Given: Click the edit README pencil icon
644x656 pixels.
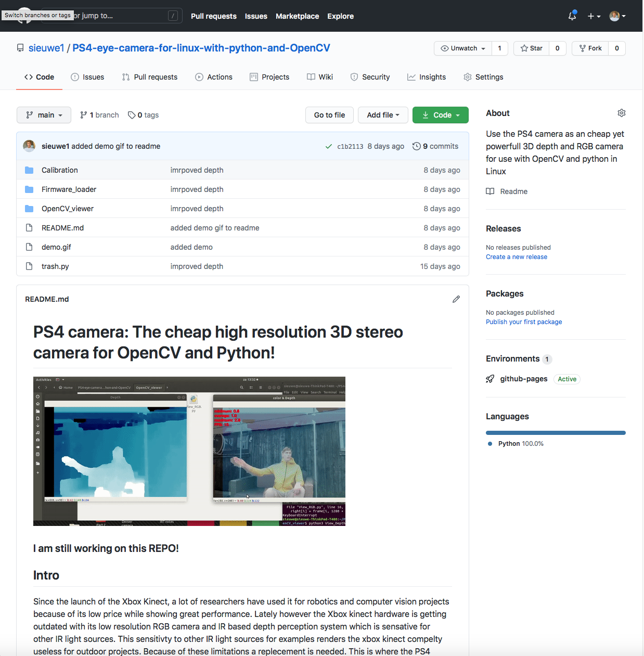Looking at the screenshot, I should point(456,299).
